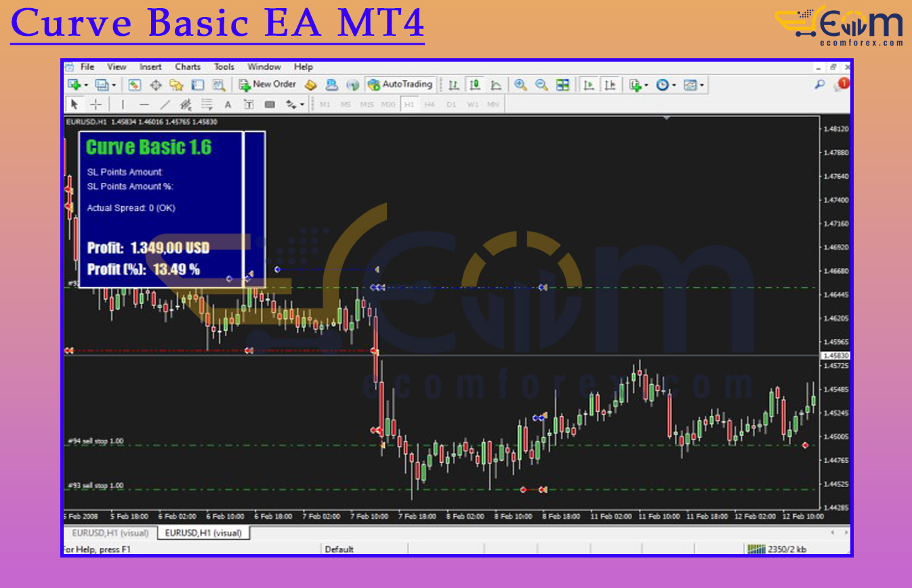
Task: Select the H4 timeframe button
Action: (x=430, y=104)
